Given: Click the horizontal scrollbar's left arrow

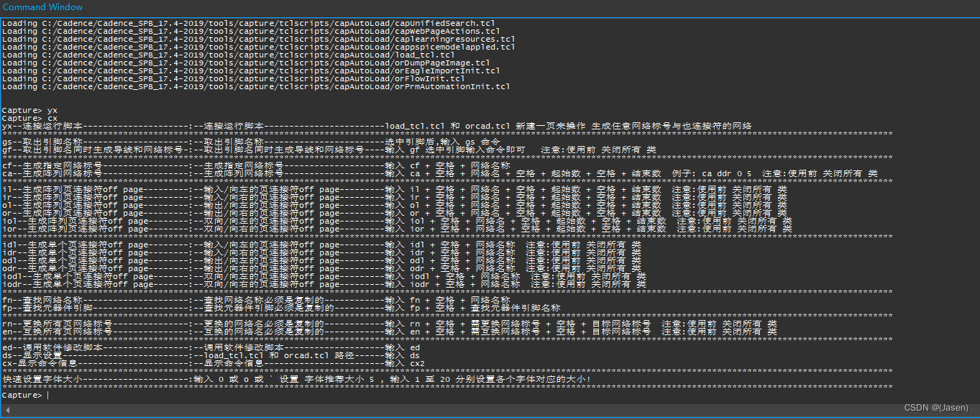Looking at the screenshot, I should click(x=6, y=410).
